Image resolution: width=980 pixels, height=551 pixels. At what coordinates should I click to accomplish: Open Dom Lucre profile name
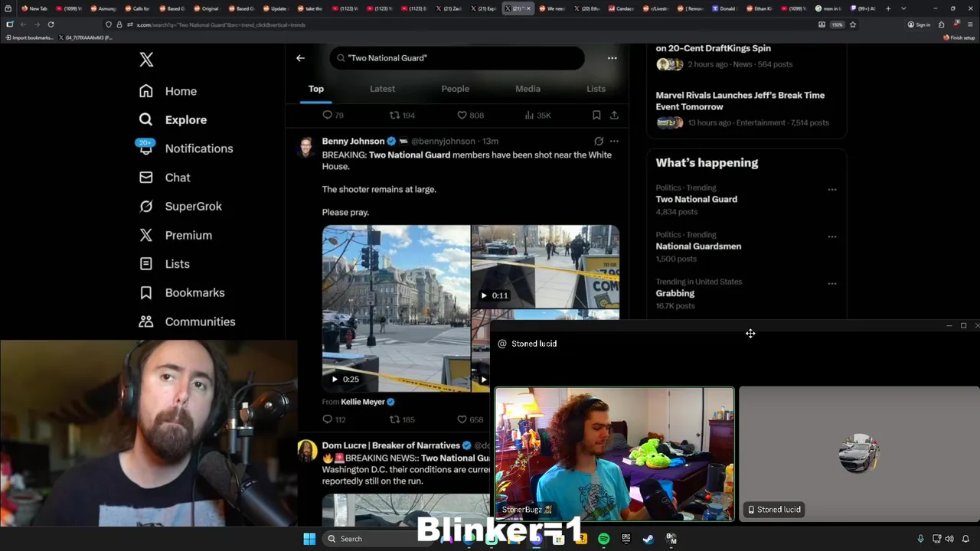click(390, 445)
